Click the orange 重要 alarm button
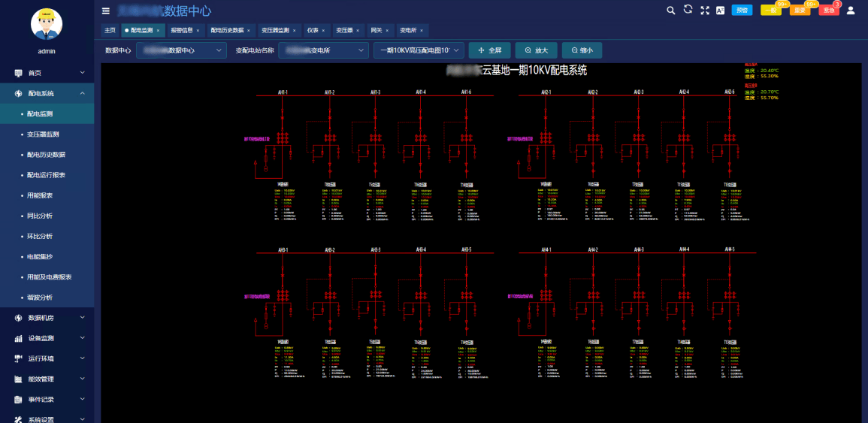The image size is (868, 423). click(x=800, y=10)
